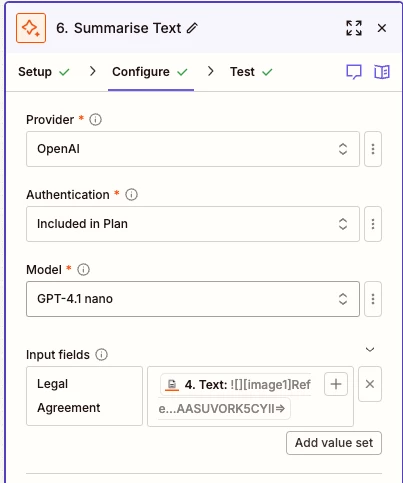Click the info icon beside Provider

[96, 119]
